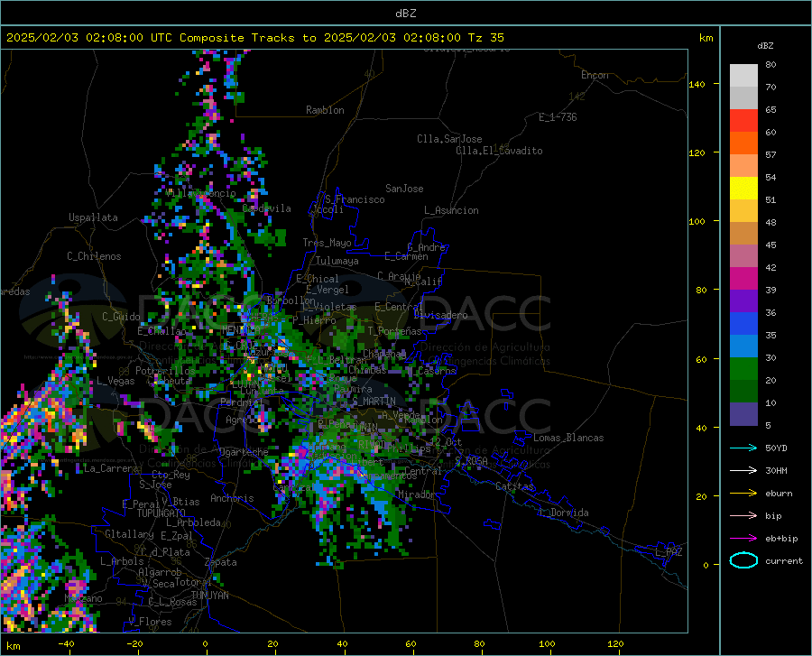The width and height of the screenshot is (812, 656).
Task: Click the Catitas map label
Action: click(514, 486)
